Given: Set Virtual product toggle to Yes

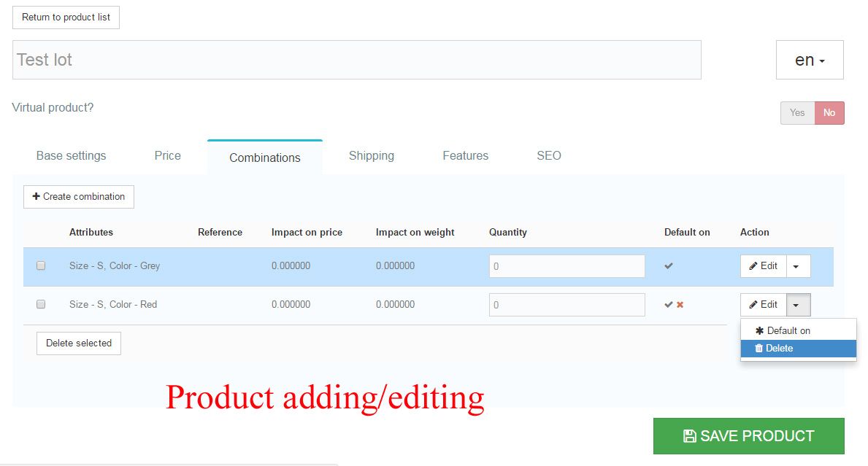Looking at the screenshot, I should [x=797, y=113].
